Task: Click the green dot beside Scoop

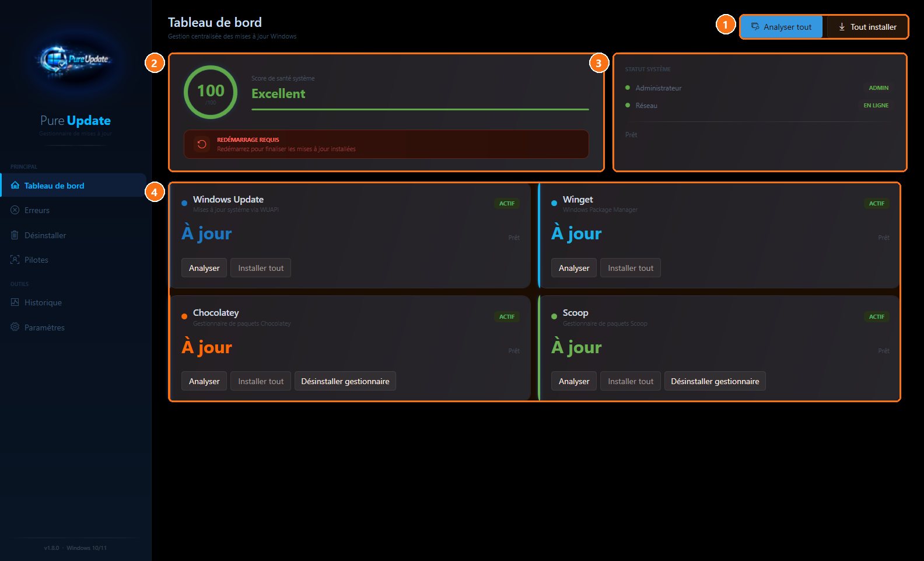Action: coord(554,316)
